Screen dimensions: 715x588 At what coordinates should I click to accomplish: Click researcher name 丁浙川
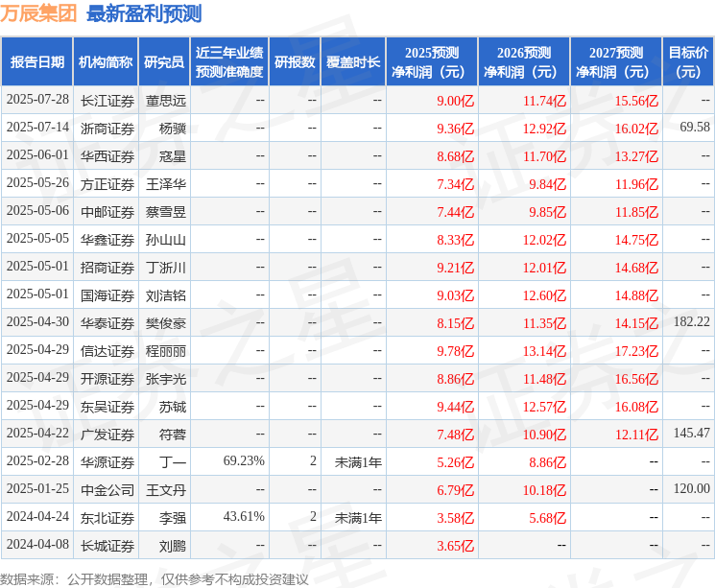[x=166, y=267]
